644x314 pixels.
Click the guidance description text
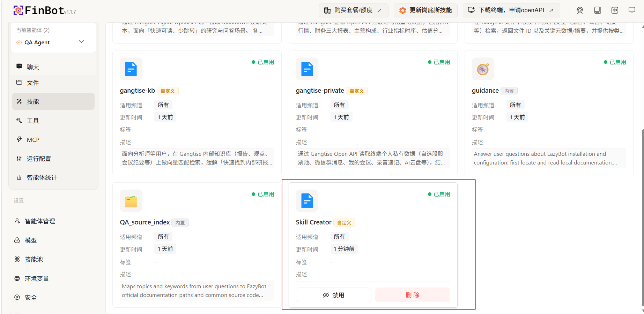click(x=549, y=158)
